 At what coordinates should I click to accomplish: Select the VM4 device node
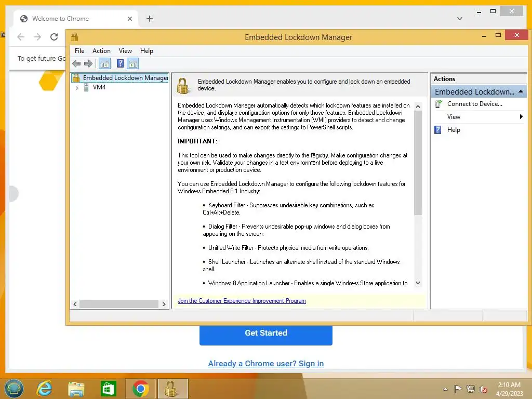[99, 87]
